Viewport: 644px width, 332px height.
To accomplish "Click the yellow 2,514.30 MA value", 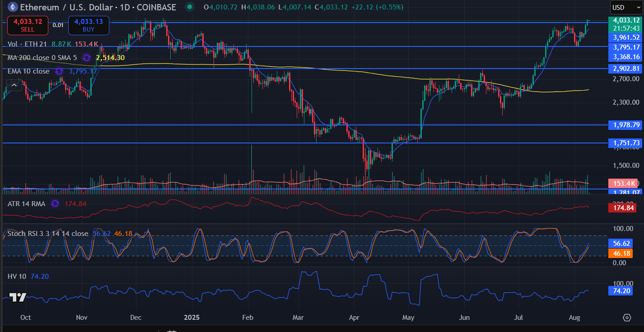I will tap(110, 58).
